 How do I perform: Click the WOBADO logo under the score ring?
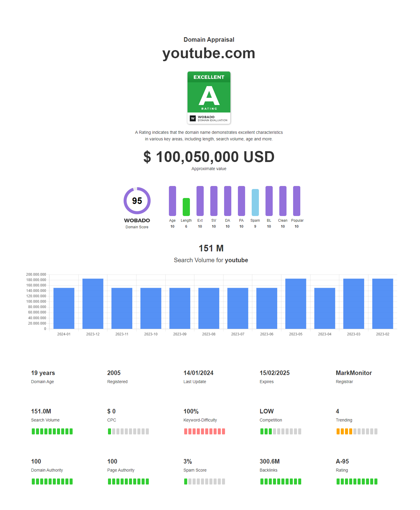pyautogui.click(x=137, y=220)
